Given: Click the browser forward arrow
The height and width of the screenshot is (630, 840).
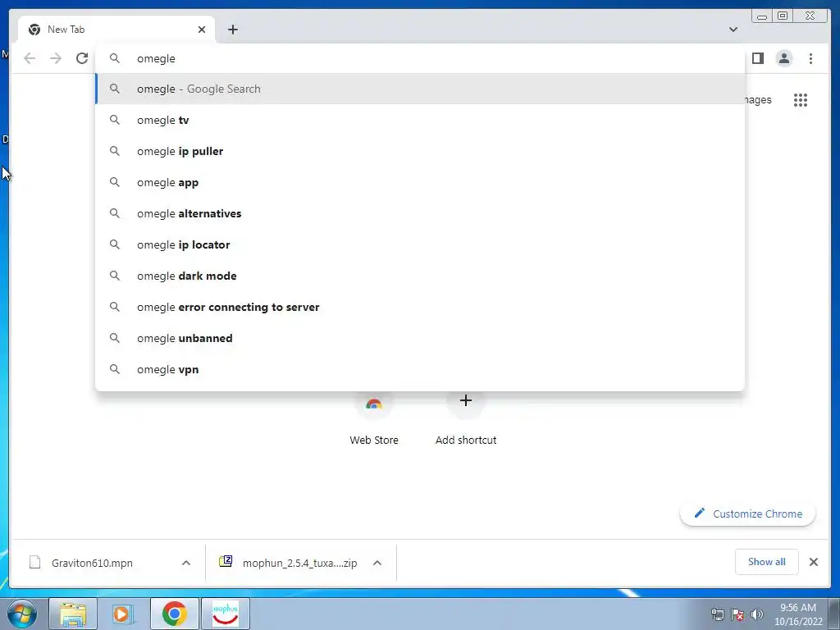Looking at the screenshot, I should [x=56, y=58].
